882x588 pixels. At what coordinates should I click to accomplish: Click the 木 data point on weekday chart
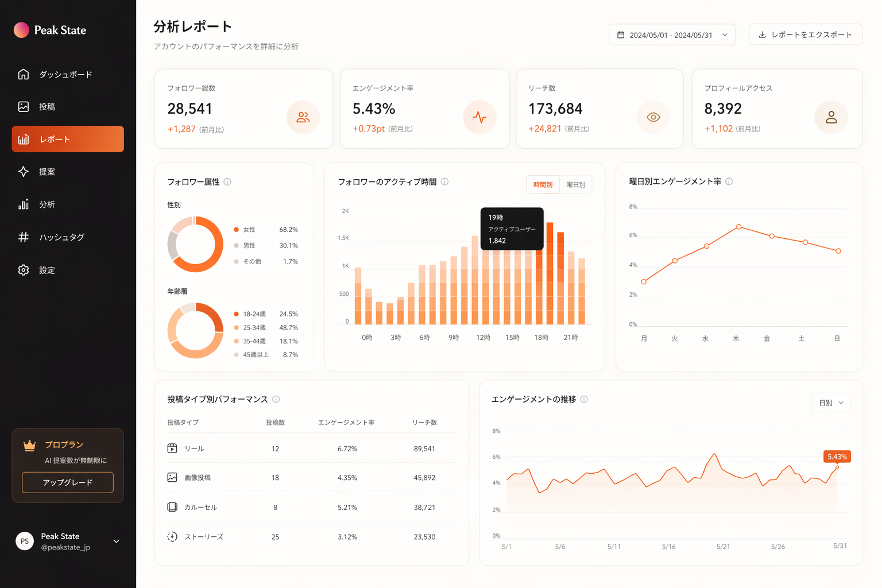click(x=738, y=227)
